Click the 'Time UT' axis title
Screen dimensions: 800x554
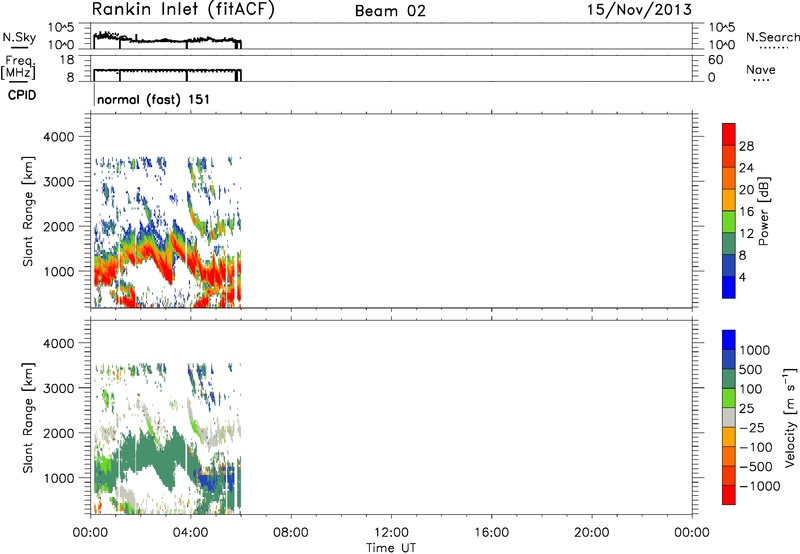(x=391, y=548)
